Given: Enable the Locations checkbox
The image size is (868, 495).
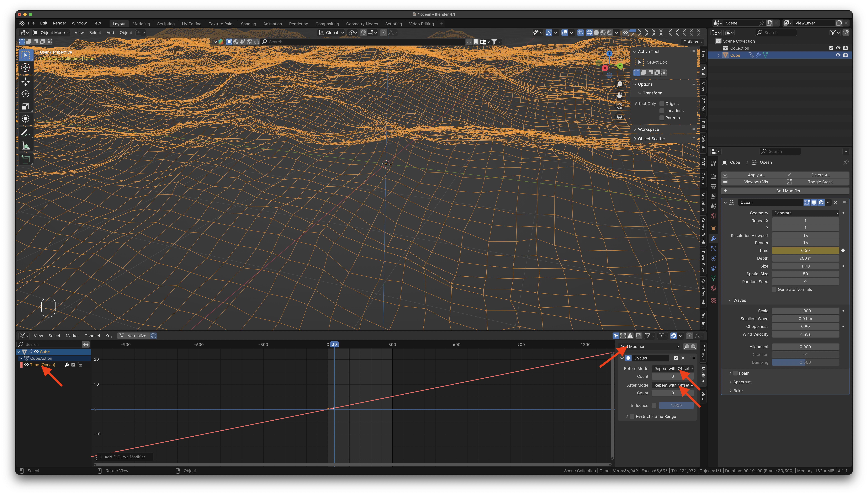Looking at the screenshot, I should [661, 111].
